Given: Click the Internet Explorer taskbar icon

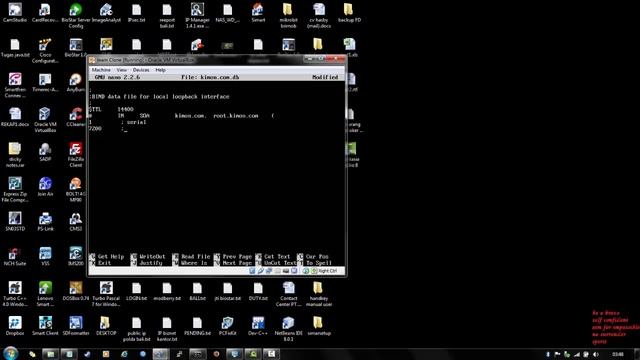Looking at the screenshot, I should [124, 354].
